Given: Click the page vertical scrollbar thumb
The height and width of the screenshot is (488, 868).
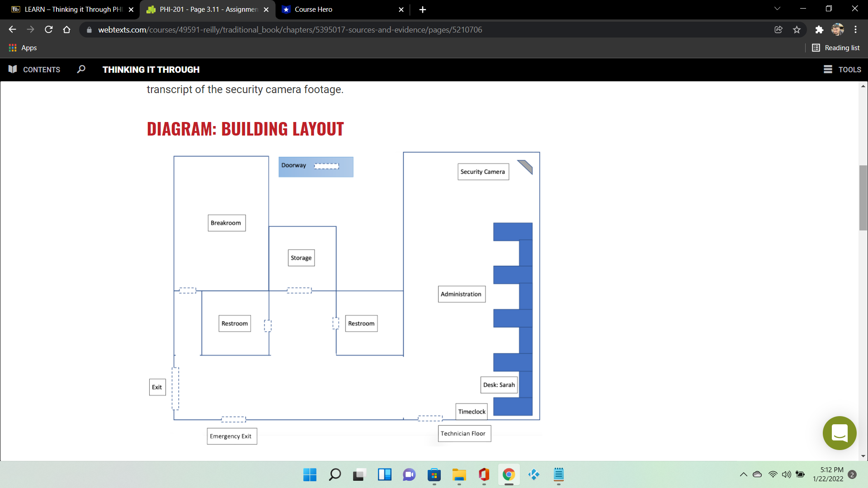Looking at the screenshot, I should (863, 198).
